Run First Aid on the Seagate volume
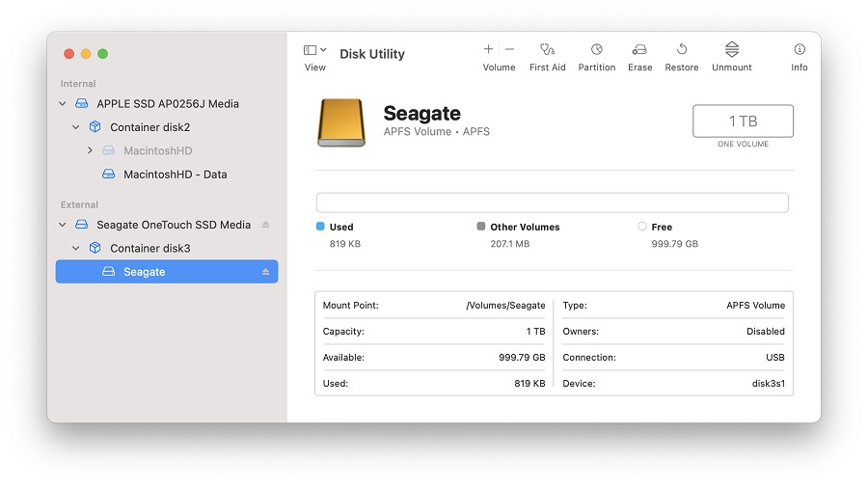This screenshot has height=485, width=868. click(547, 57)
